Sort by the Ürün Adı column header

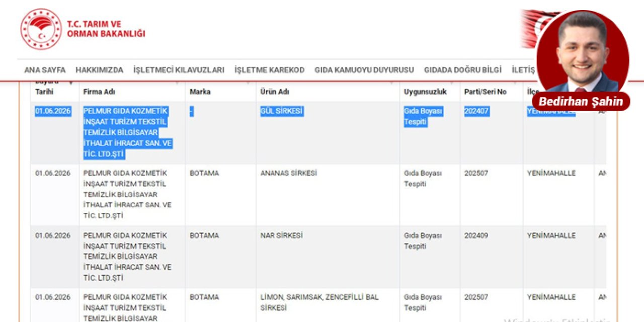click(x=275, y=92)
